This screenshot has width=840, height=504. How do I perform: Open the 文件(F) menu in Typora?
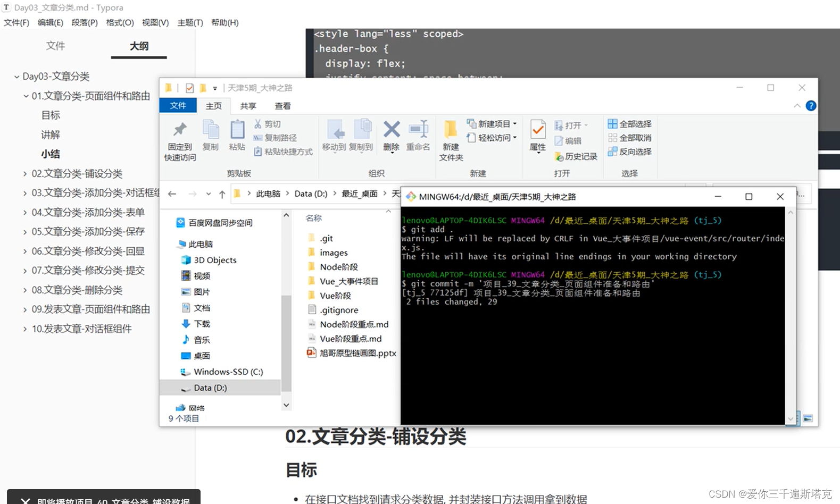click(x=16, y=22)
